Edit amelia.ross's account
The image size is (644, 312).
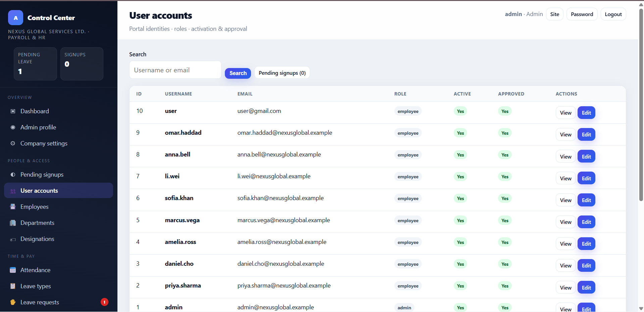(x=586, y=244)
